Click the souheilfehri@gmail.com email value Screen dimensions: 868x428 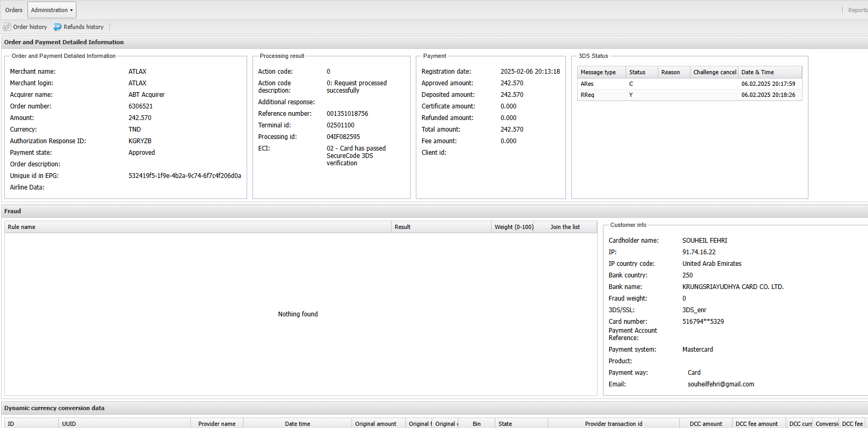click(x=720, y=384)
